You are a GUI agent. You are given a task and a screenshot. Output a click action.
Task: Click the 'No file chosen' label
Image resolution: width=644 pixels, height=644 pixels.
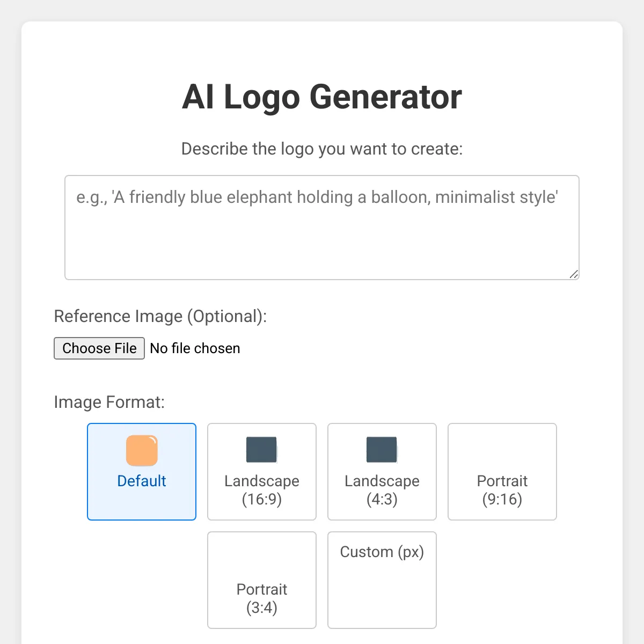point(195,348)
